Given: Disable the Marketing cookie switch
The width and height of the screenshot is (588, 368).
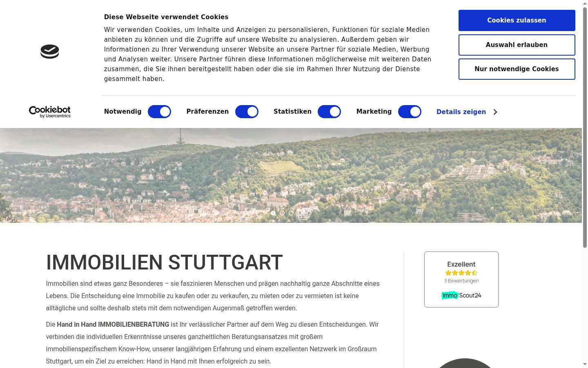Looking at the screenshot, I should click(410, 112).
